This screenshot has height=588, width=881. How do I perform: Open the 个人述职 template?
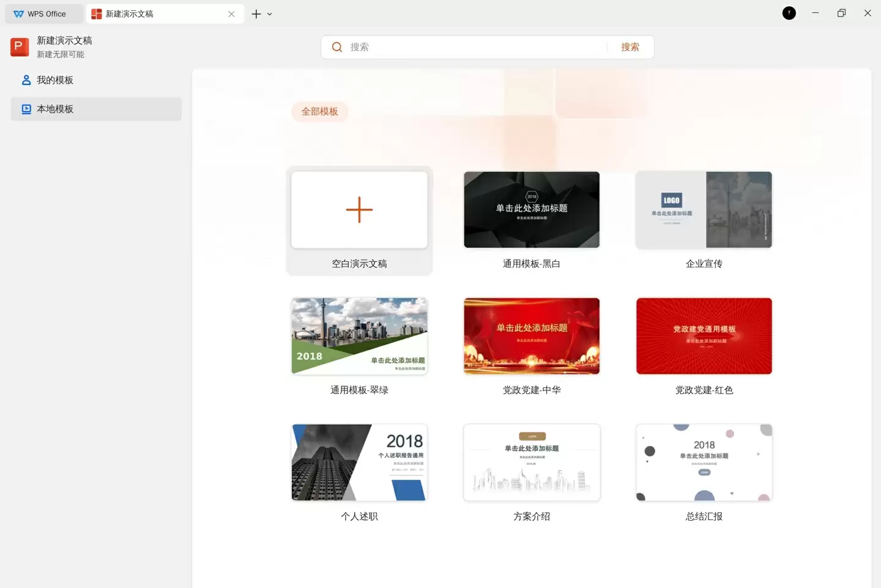[359, 462]
